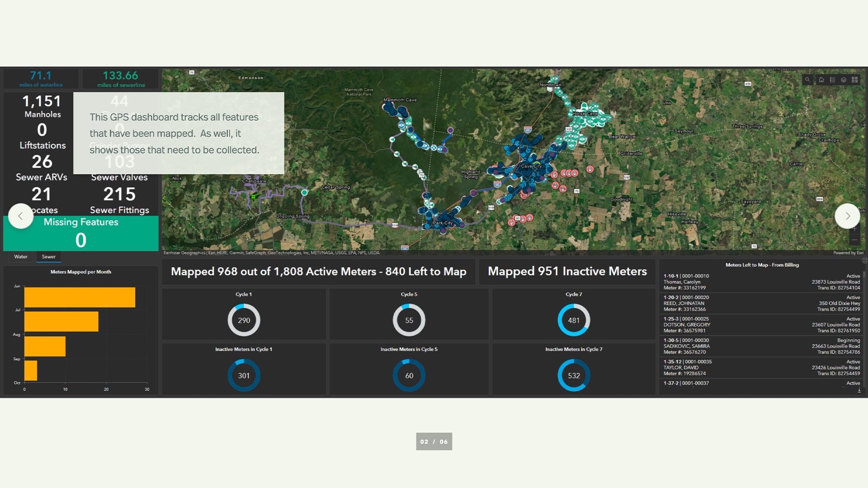This screenshot has height=488, width=868.
Task: Click the Cycle 7 gauge showing 481
Action: point(574,320)
